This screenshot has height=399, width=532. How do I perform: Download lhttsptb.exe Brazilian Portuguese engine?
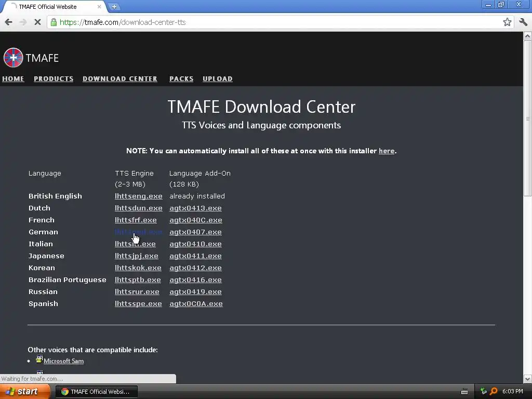pos(138,280)
